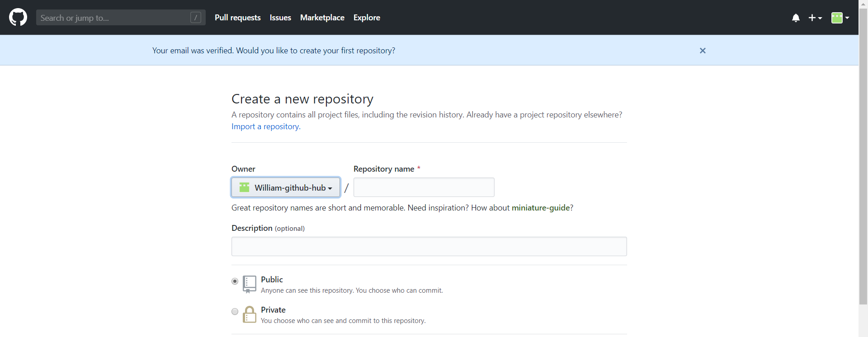Click the slash shortcut icon in search
Screen dimensions: 868x337
[x=196, y=18]
